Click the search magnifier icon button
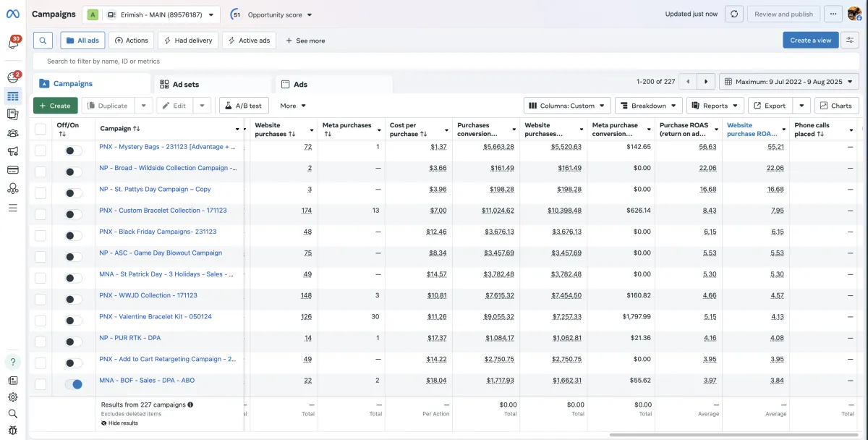This screenshot has height=440, width=868. tap(43, 41)
